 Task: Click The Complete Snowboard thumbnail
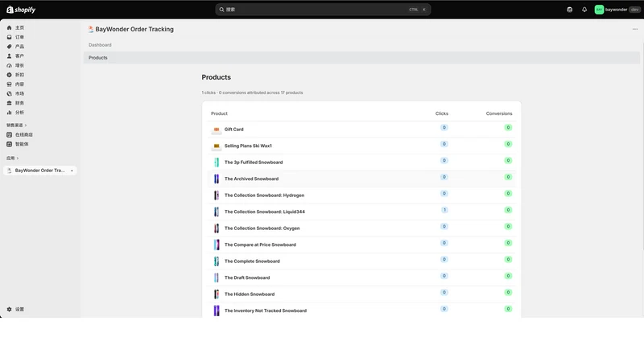(x=217, y=261)
